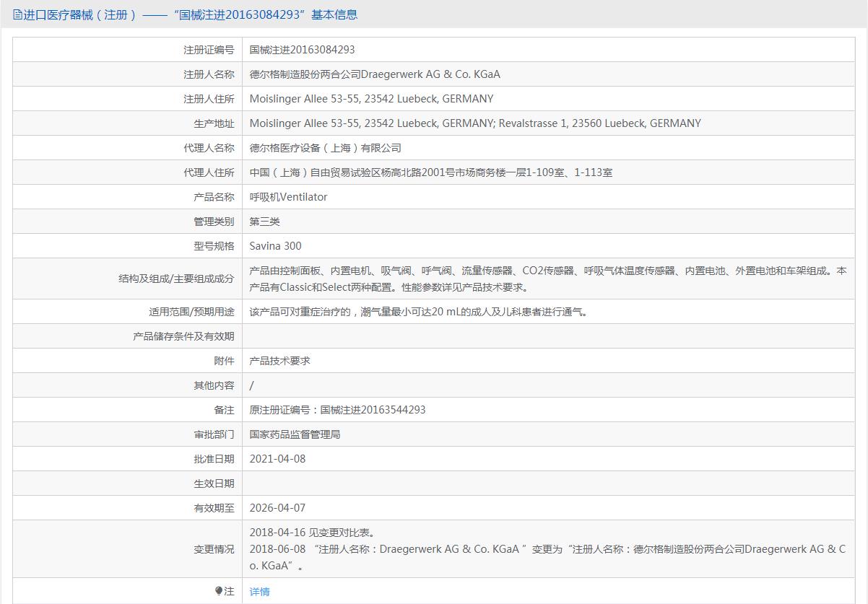This screenshot has width=868, height=604.
Task: Select expiry date 2026-04-07
Action: [278, 508]
